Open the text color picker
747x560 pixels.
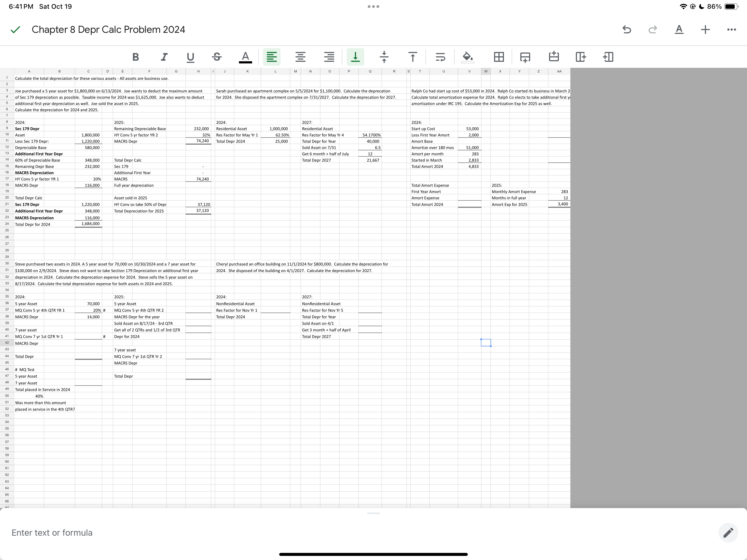[246, 57]
